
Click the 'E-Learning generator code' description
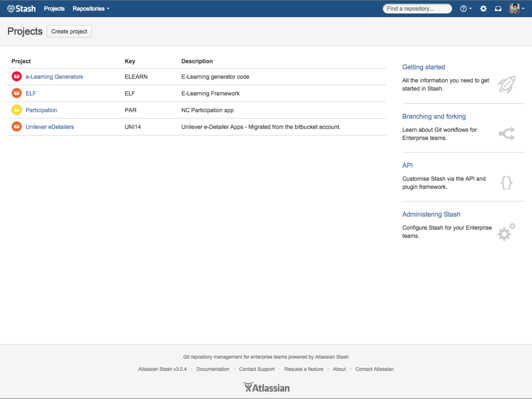click(215, 77)
